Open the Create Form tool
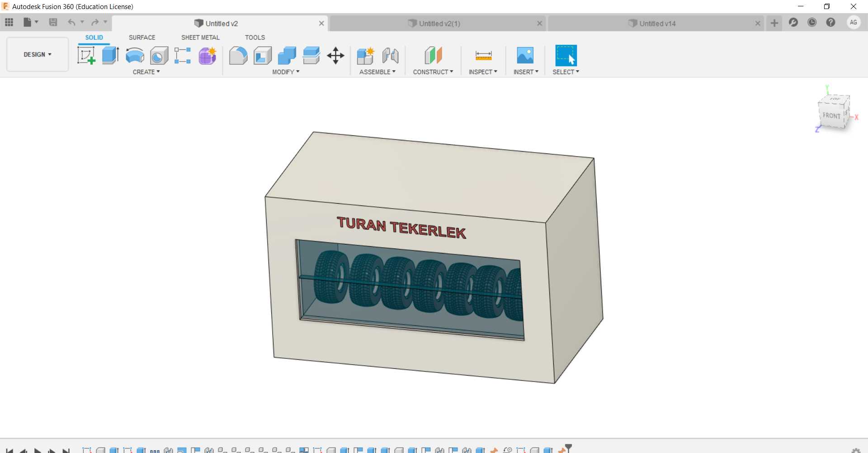This screenshot has width=868, height=453. [208, 56]
